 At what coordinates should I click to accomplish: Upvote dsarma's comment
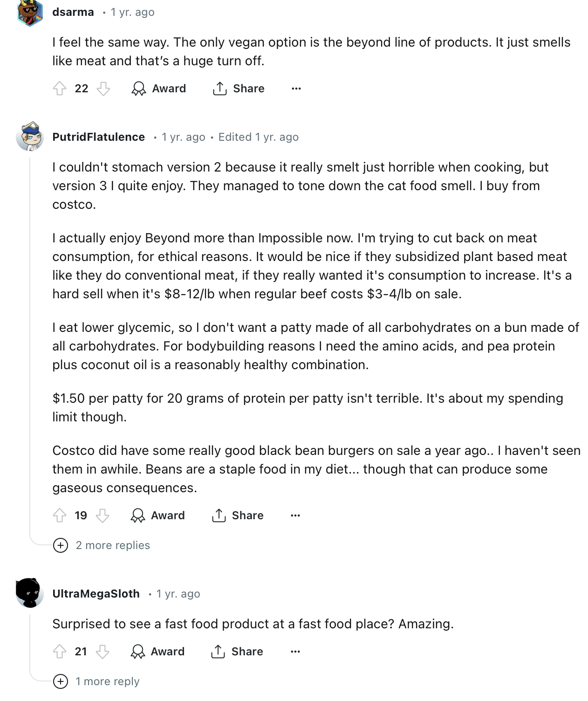click(60, 89)
